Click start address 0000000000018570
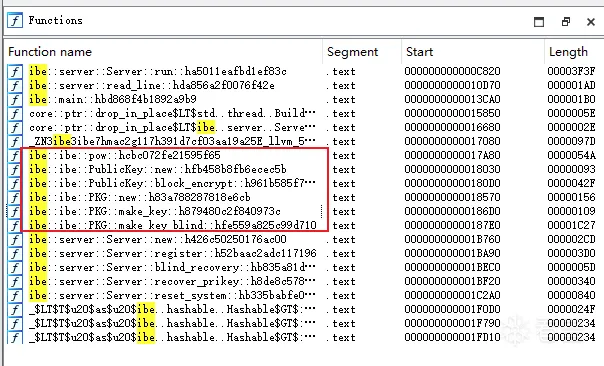604x366 pixels. 452,198
